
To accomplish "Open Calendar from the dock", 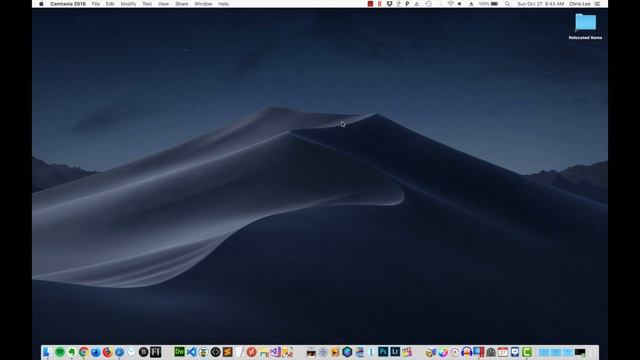I will coord(503,352).
